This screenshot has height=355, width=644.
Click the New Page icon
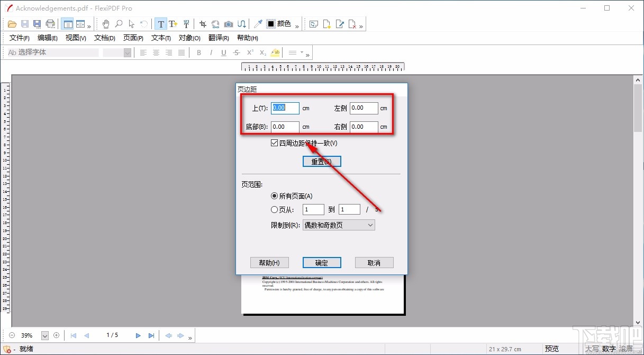pyautogui.click(x=327, y=24)
